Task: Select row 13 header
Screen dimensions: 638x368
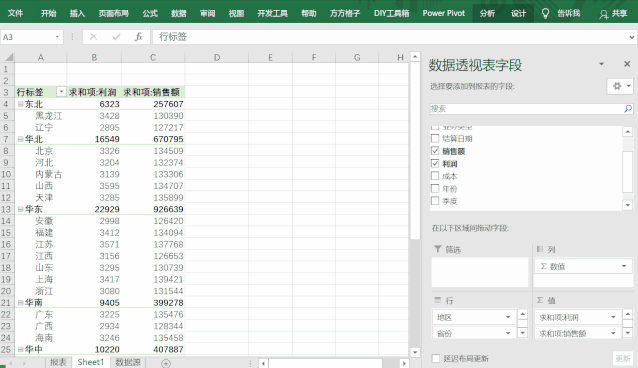Action: (x=7, y=209)
